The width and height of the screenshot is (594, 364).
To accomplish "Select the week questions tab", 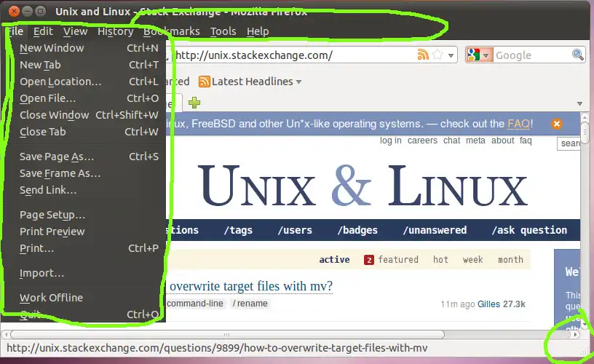I will [x=472, y=259].
